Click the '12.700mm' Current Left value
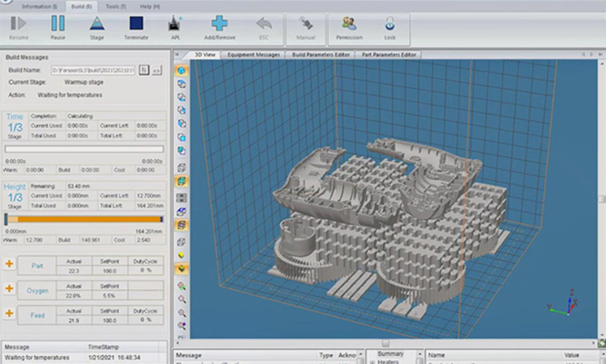The width and height of the screenshot is (606, 364). click(149, 195)
